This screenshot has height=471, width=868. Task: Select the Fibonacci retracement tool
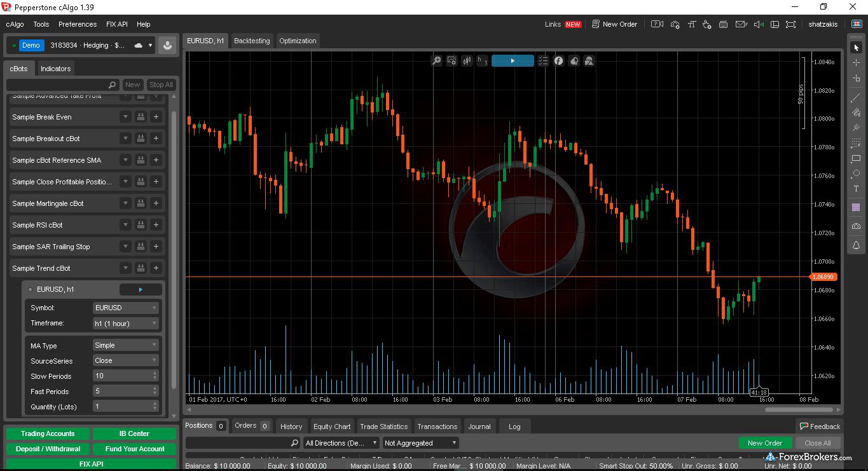pos(856,143)
